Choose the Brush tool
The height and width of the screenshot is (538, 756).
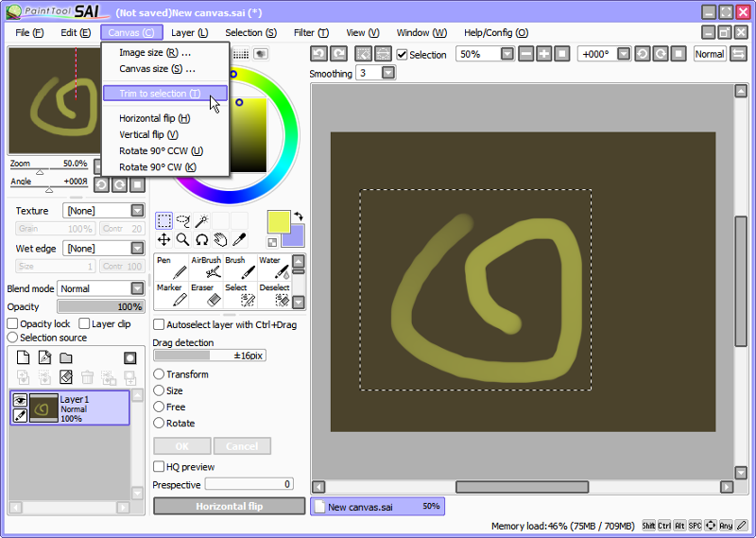pyautogui.click(x=240, y=268)
